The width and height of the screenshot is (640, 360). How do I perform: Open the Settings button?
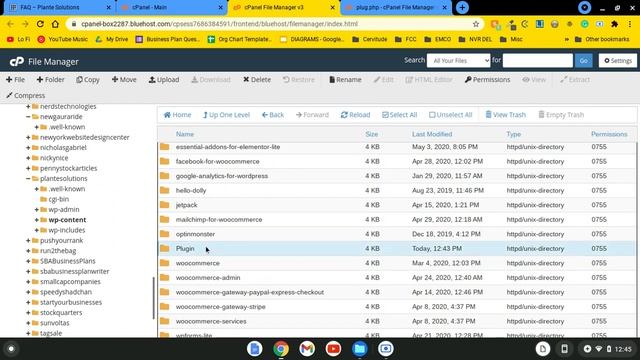tap(618, 60)
